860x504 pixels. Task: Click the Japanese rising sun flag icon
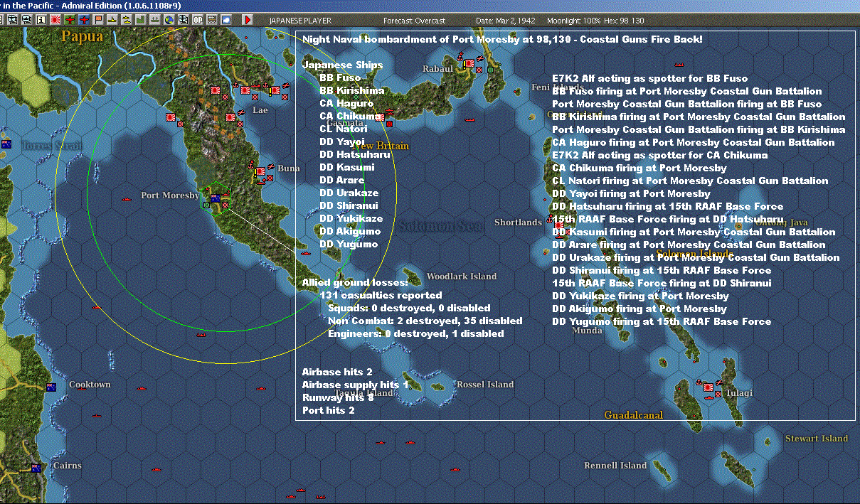point(55,20)
